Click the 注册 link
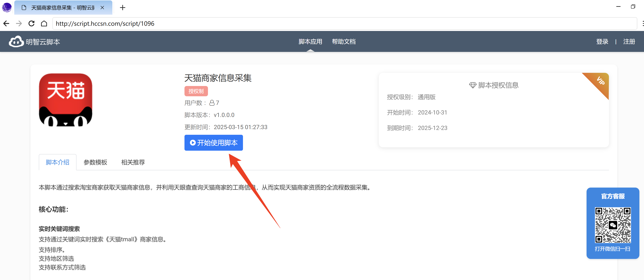This screenshot has width=644, height=280. [629, 41]
